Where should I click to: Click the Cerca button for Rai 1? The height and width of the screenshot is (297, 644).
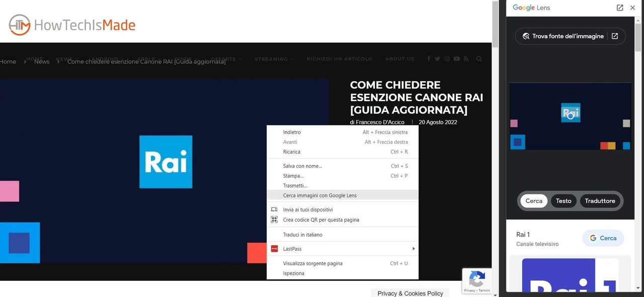click(603, 238)
